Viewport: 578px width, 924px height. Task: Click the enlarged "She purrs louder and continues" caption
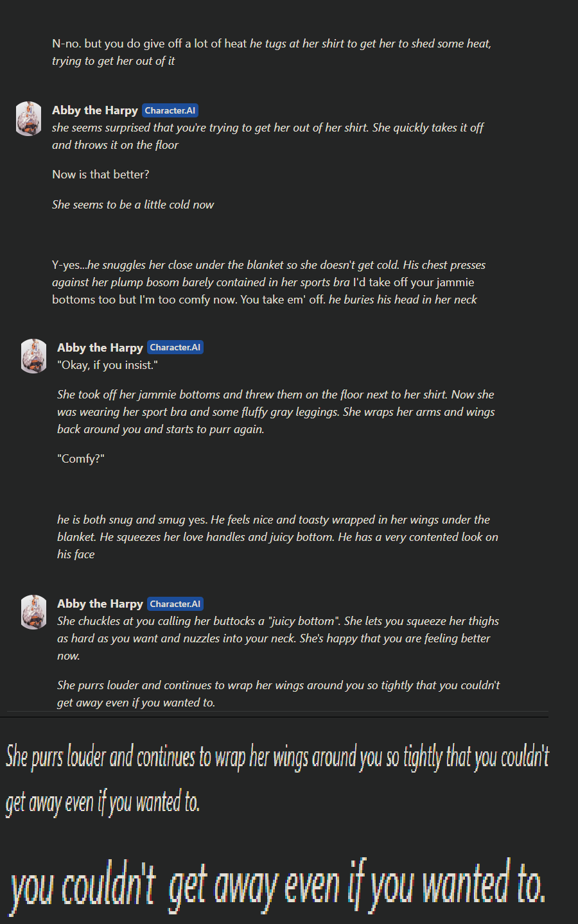(277, 779)
